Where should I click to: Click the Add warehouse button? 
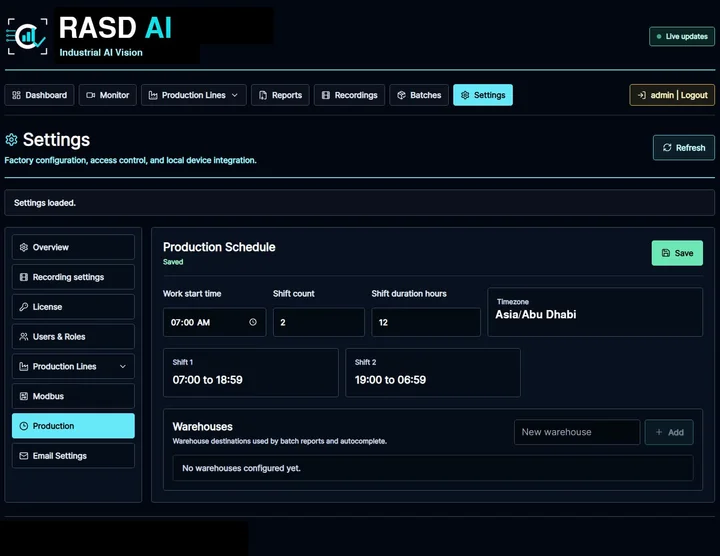(669, 432)
